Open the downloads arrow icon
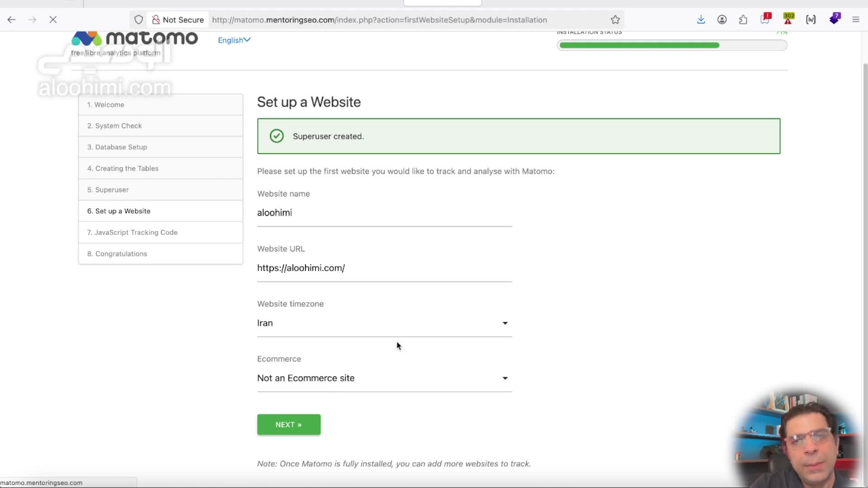The image size is (868, 488). (701, 19)
